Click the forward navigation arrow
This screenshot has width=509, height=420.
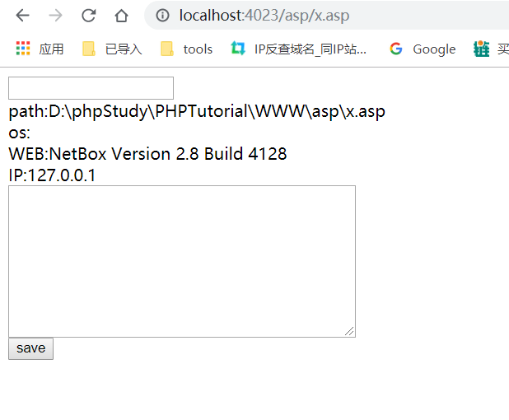pos(55,16)
